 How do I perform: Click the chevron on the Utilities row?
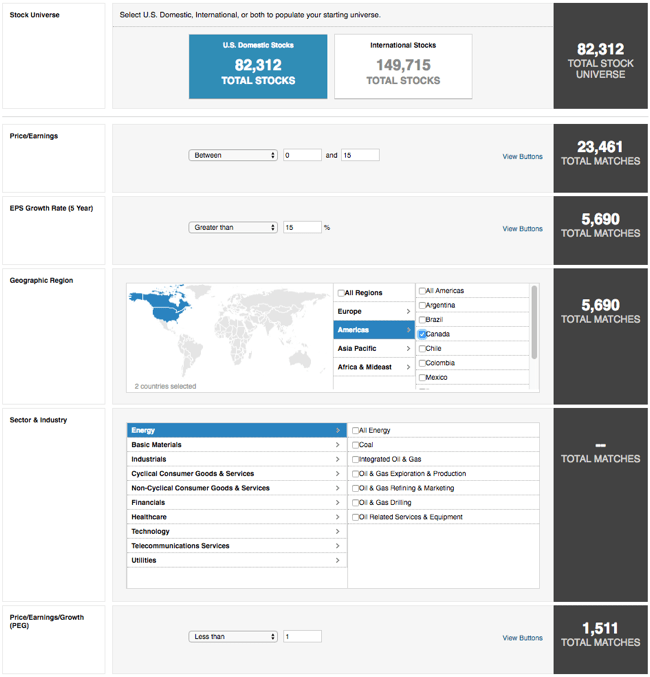pyautogui.click(x=338, y=560)
